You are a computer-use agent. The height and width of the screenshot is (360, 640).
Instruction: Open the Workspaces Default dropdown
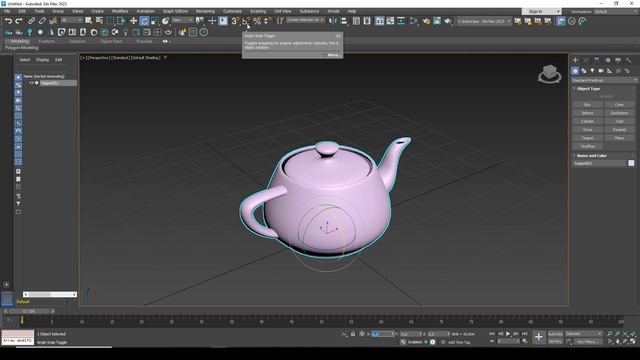click(x=616, y=11)
